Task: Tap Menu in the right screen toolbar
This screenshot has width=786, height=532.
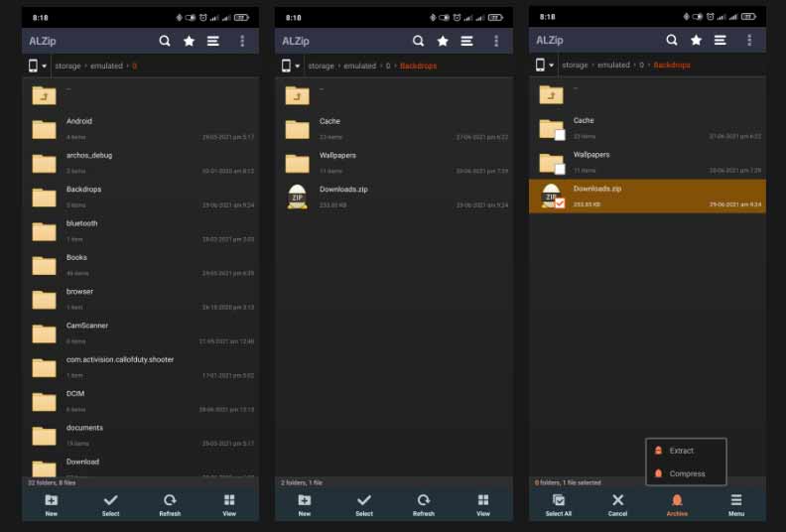Action: coord(735,504)
